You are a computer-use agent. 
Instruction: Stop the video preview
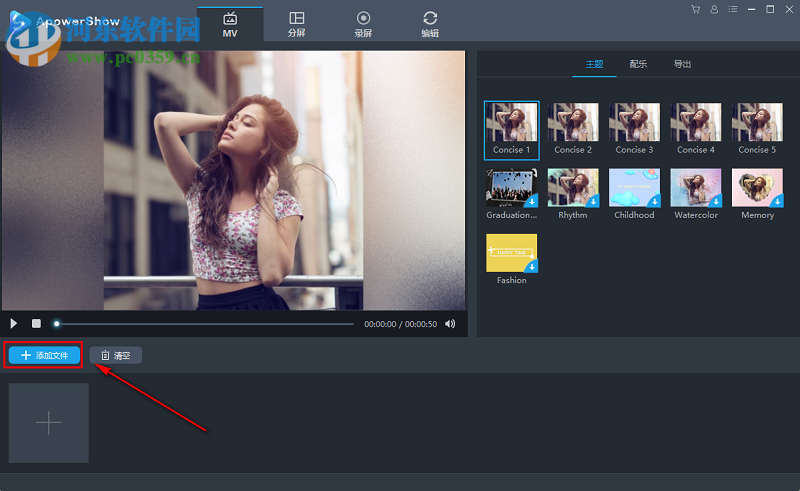point(36,324)
